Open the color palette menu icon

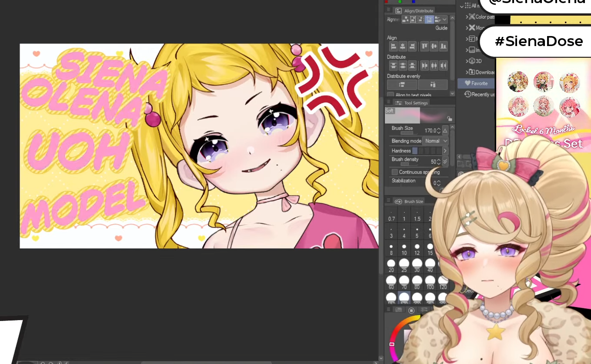click(388, 310)
